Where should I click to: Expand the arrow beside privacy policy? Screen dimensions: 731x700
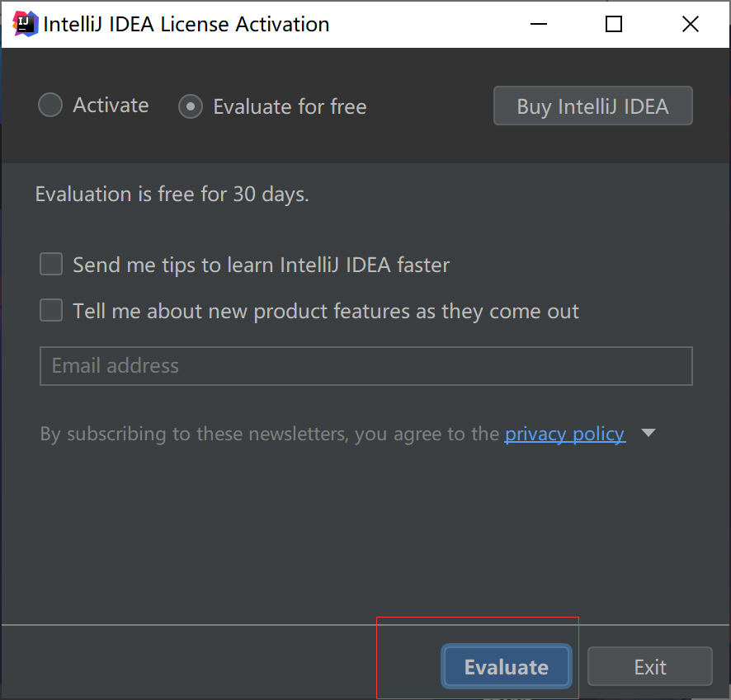(x=648, y=434)
